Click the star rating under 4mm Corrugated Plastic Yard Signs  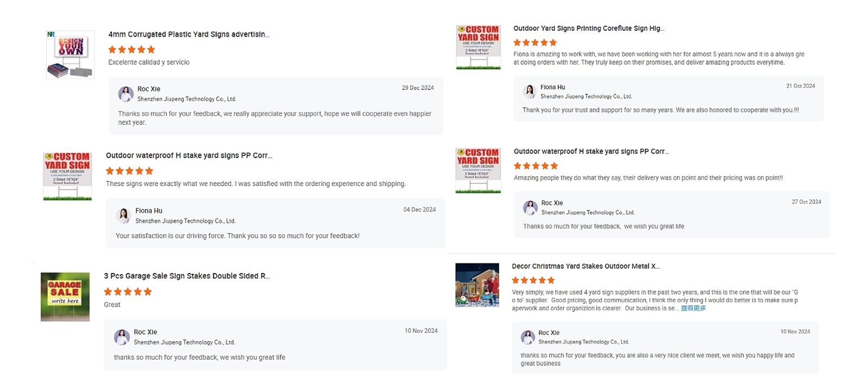pos(131,49)
